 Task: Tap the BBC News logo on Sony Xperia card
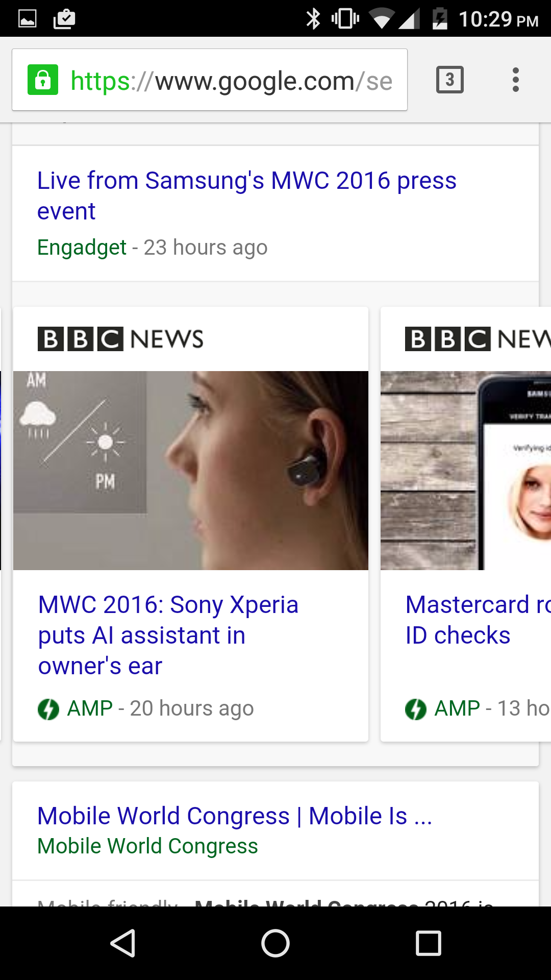[120, 339]
